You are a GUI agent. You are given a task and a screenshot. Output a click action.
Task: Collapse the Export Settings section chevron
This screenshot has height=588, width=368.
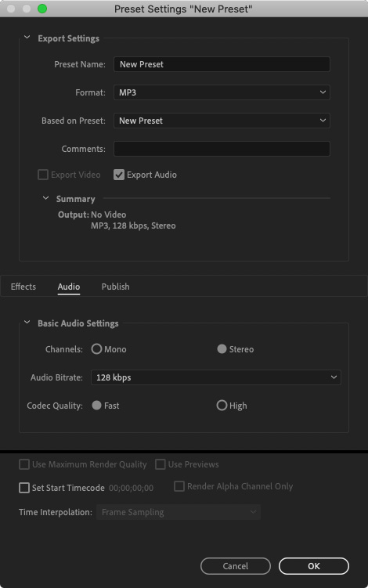pos(27,38)
